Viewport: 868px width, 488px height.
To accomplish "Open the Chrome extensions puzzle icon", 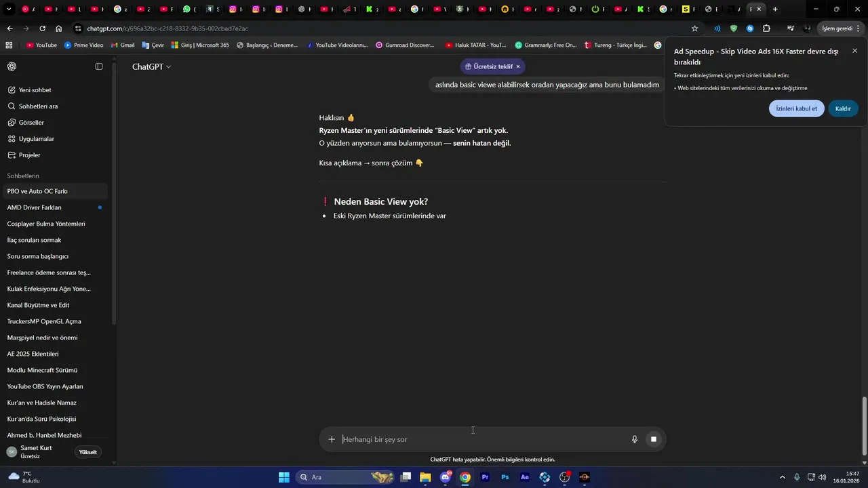I will pyautogui.click(x=766, y=28).
